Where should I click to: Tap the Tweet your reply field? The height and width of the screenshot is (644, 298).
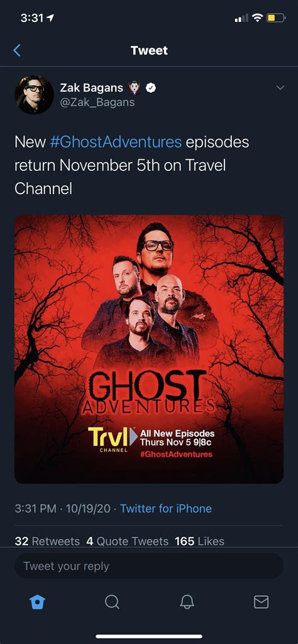pyautogui.click(x=149, y=566)
